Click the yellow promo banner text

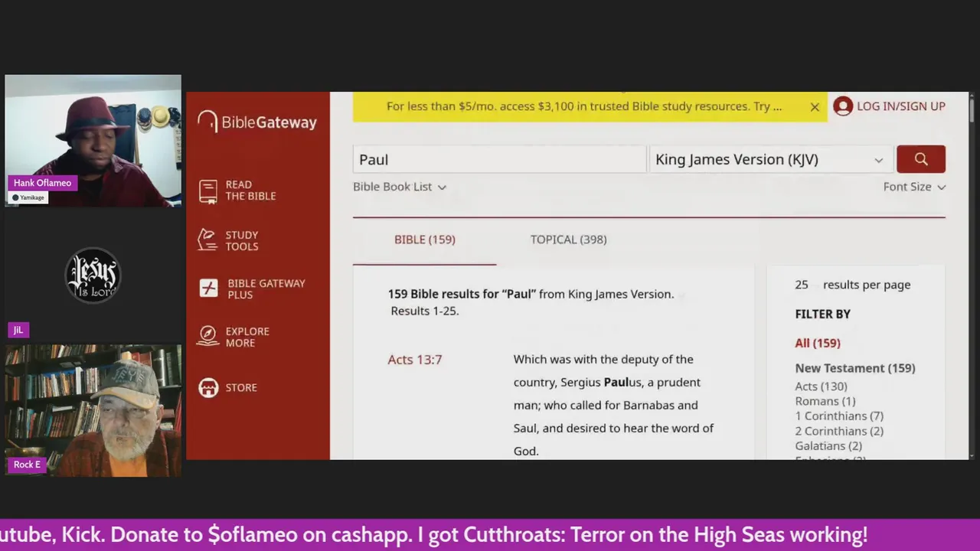coord(584,106)
